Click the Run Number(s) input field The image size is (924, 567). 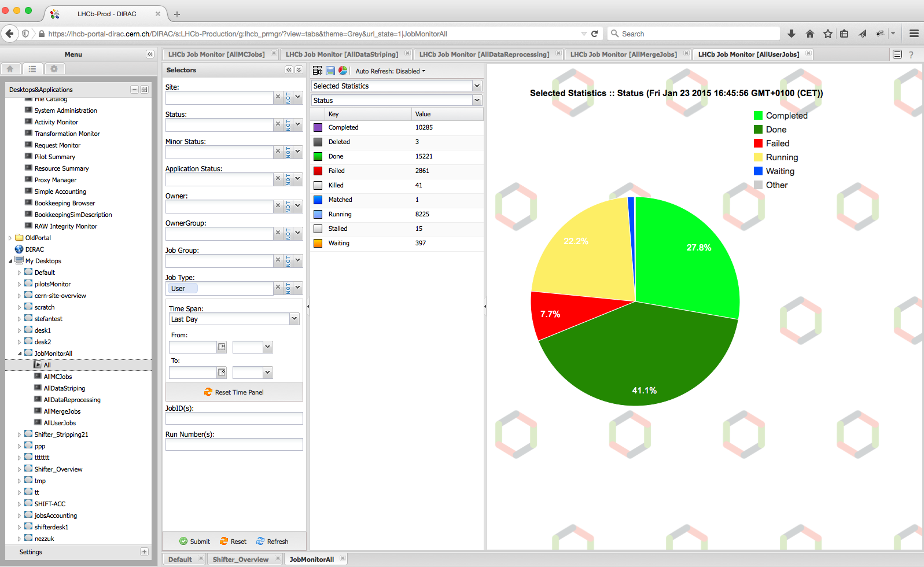point(234,444)
